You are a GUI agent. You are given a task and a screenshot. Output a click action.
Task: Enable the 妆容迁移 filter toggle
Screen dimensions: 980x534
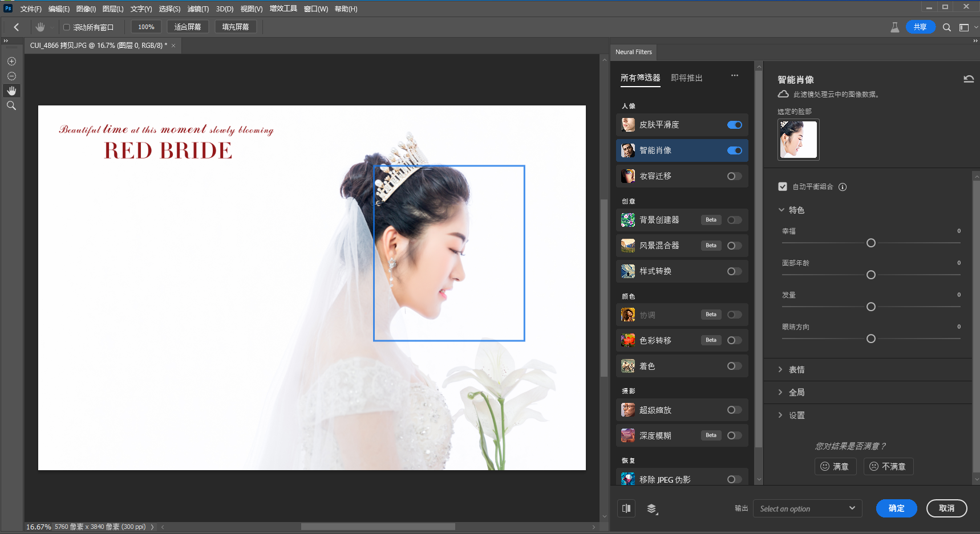coord(734,176)
